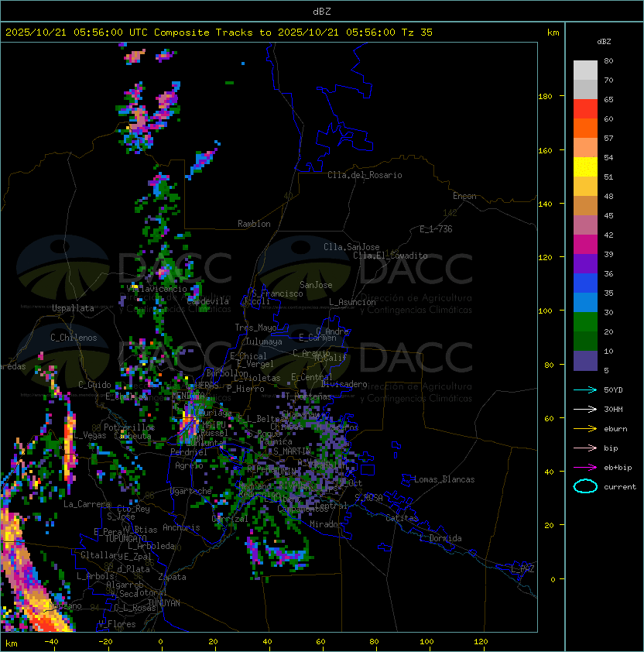Click the Clla.del_Rosario map label
The width and height of the screenshot is (644, 652).
coord(365,175)
